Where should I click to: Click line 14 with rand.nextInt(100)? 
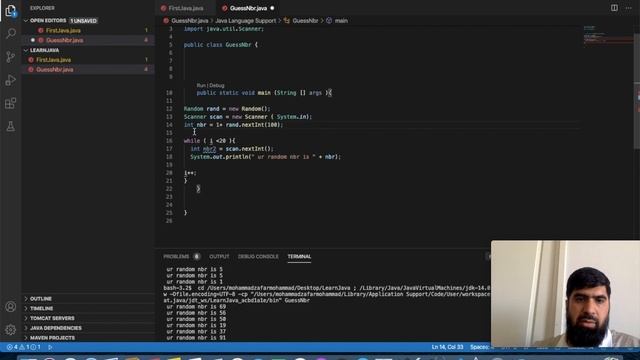(x=233, y=125)
